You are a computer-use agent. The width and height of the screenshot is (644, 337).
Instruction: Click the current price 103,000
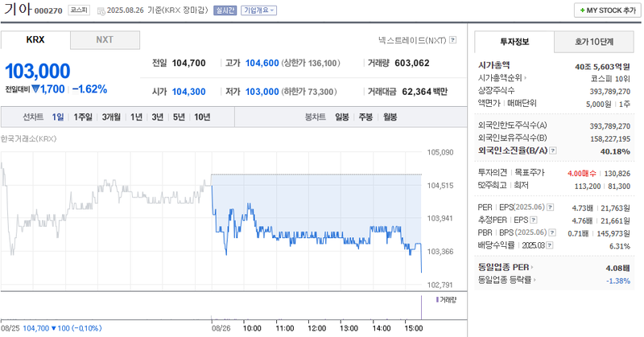pos(37,71)
